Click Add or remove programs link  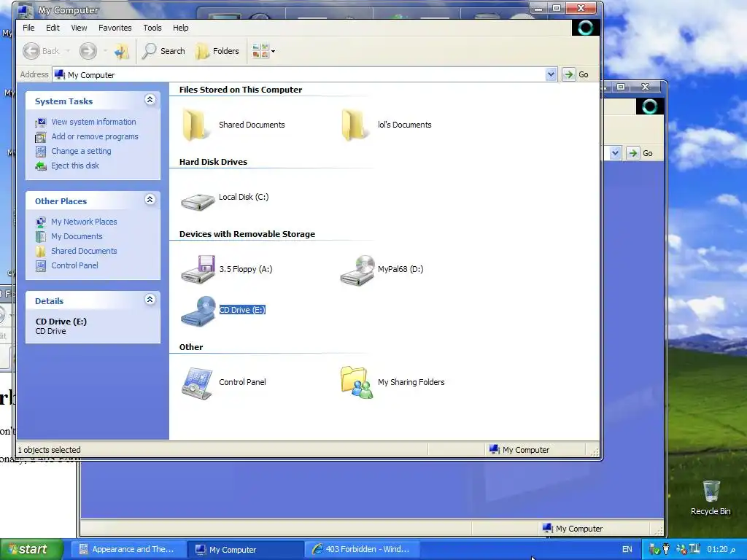95,136
